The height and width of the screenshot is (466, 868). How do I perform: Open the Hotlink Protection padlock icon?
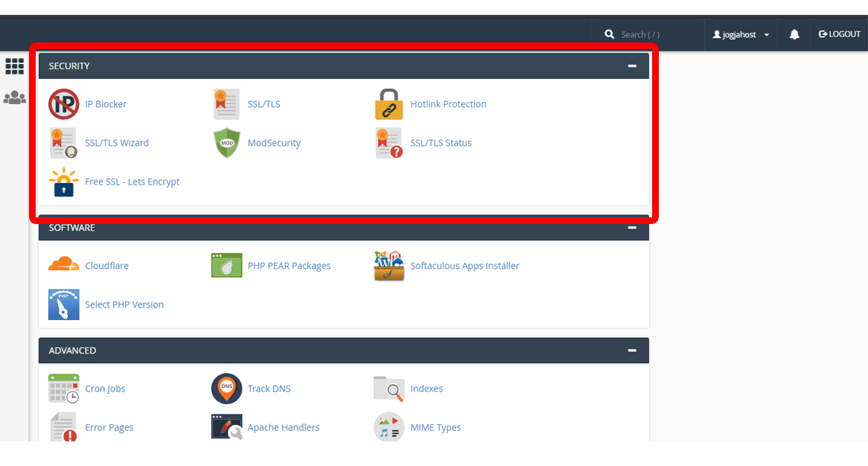pos(389,104)
